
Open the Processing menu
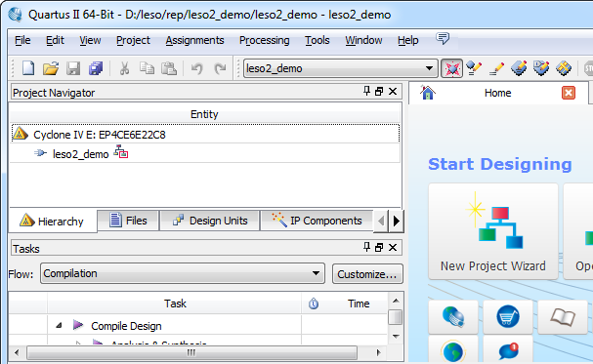(x=265, y=40)
